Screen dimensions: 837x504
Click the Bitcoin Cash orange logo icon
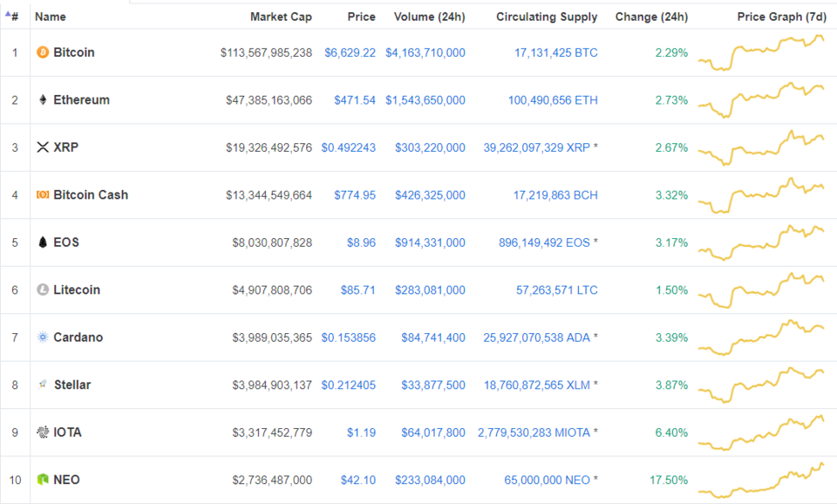pos(43,194)
